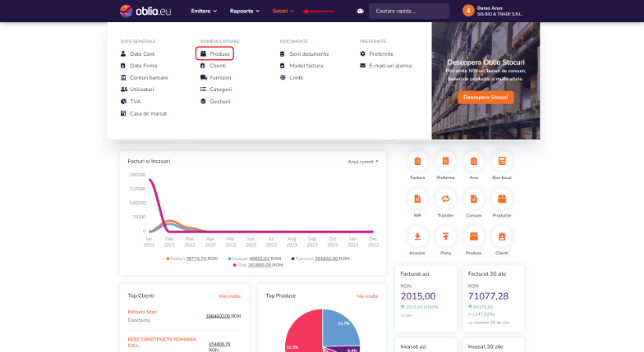Click Mai multe in Top Clienti
Image resolution: width=644 pixels, height=352 pixels.
pyautogui.click(x=229, y=296)
